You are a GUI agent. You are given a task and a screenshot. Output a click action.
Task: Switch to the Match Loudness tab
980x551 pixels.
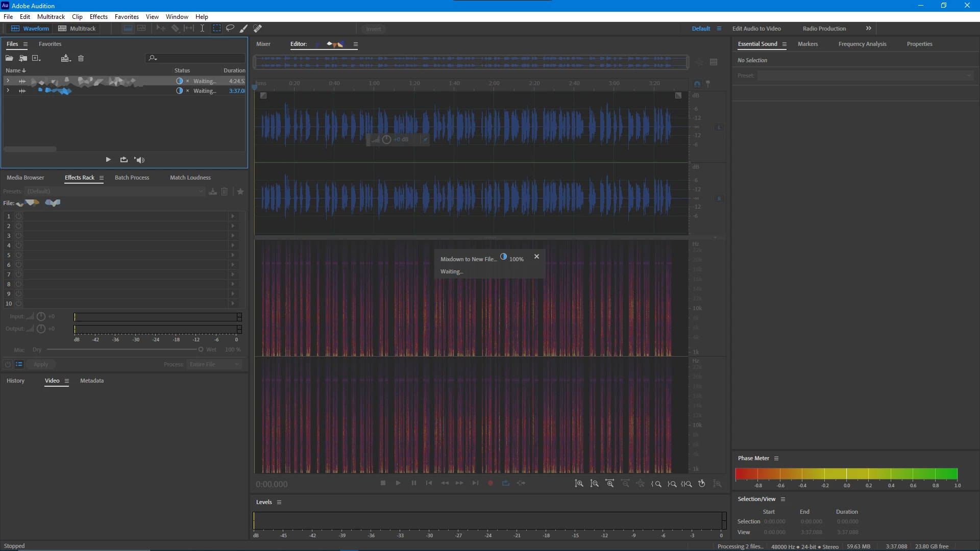(190, 178)
